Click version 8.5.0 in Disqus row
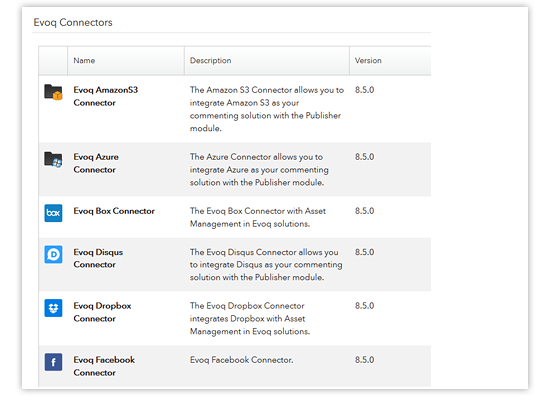 point(364,252)
